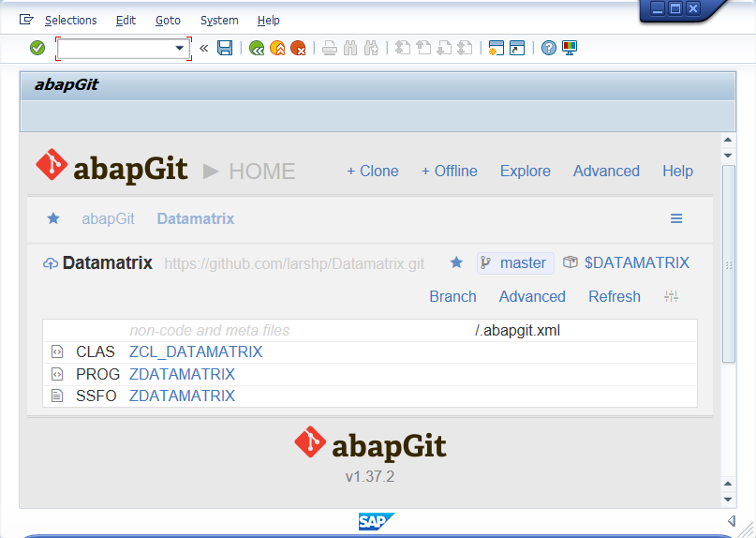The width and height of the screenshot is (756, 538).
Task: Open Help link in abapGit header
Action: pyautogui.click(x=678, y=171)
